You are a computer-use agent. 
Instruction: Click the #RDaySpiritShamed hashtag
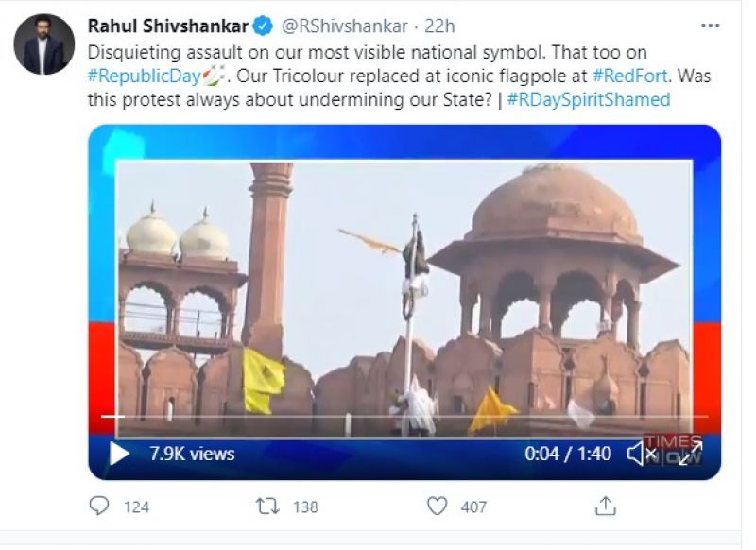point(588,98)
